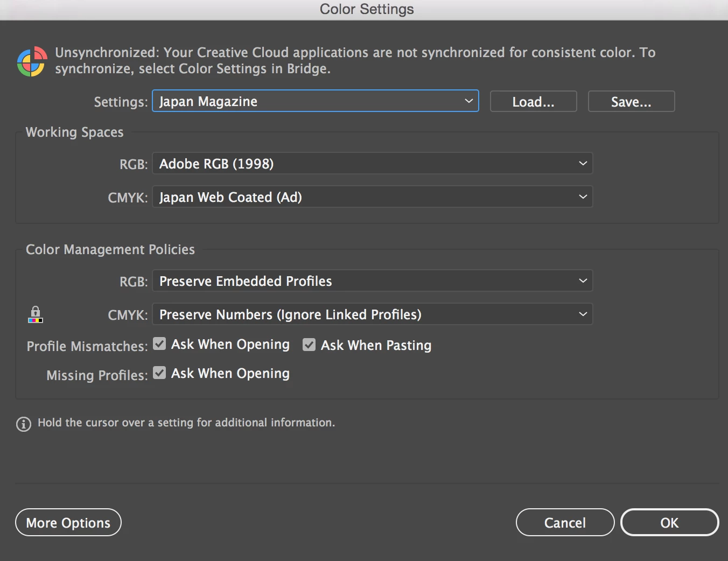Click the CMYK policy lock icon
Image resolution: width=728 pixels, height=561 pixels.
pyautogui.click(x=36, y=314)
